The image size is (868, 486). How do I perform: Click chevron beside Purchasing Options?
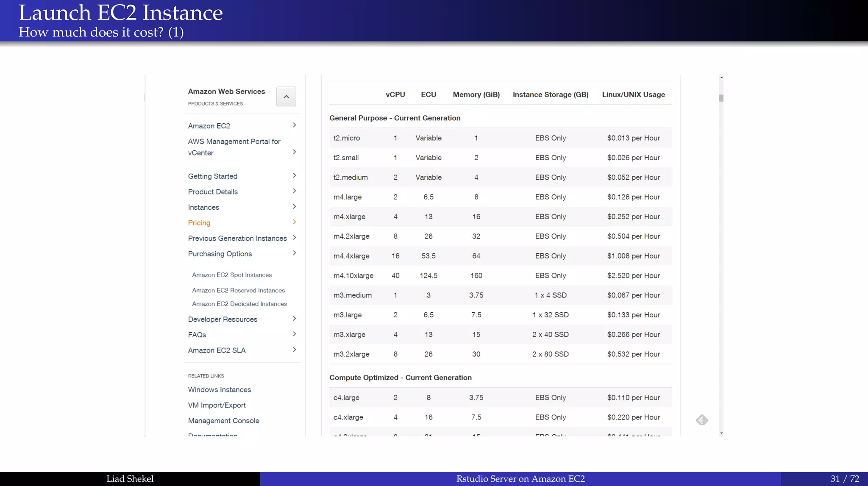click(x=294, y=253)
